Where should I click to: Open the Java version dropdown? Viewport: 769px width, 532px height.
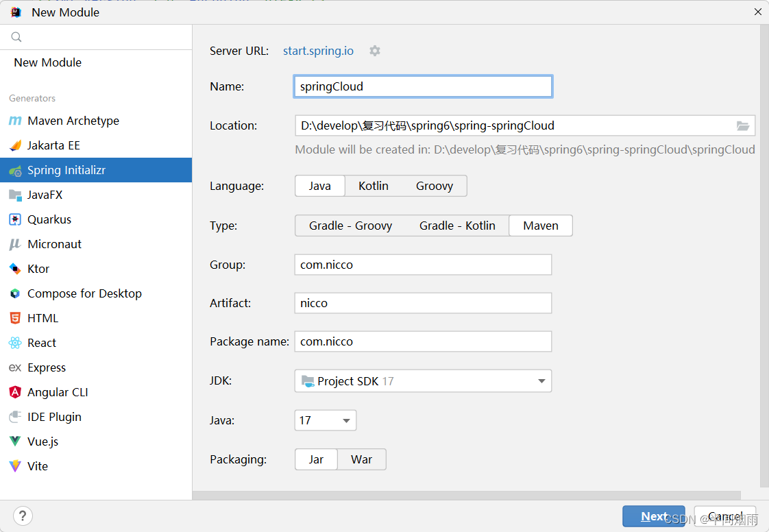pyautogui.click(x=346, y=420)
